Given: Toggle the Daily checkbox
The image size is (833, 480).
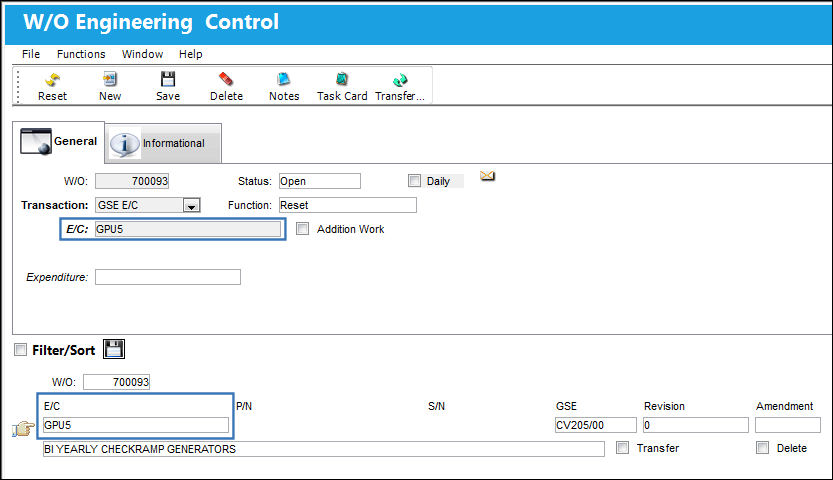Looking at the screenshot, I should click(414, 181).
